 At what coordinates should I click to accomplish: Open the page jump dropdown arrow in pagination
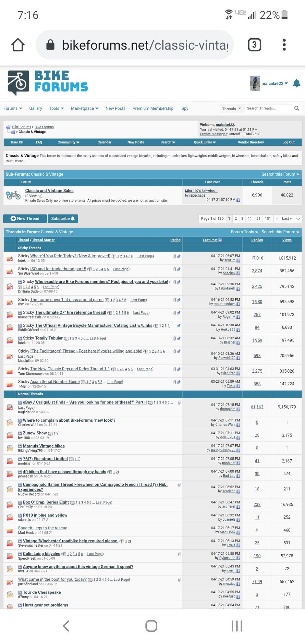[298, 218]
